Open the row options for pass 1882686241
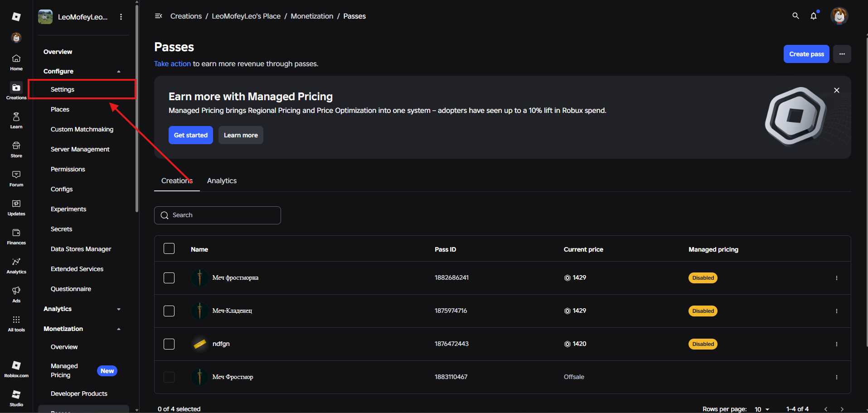The image size is (868, 413). (x=837, y=278)
